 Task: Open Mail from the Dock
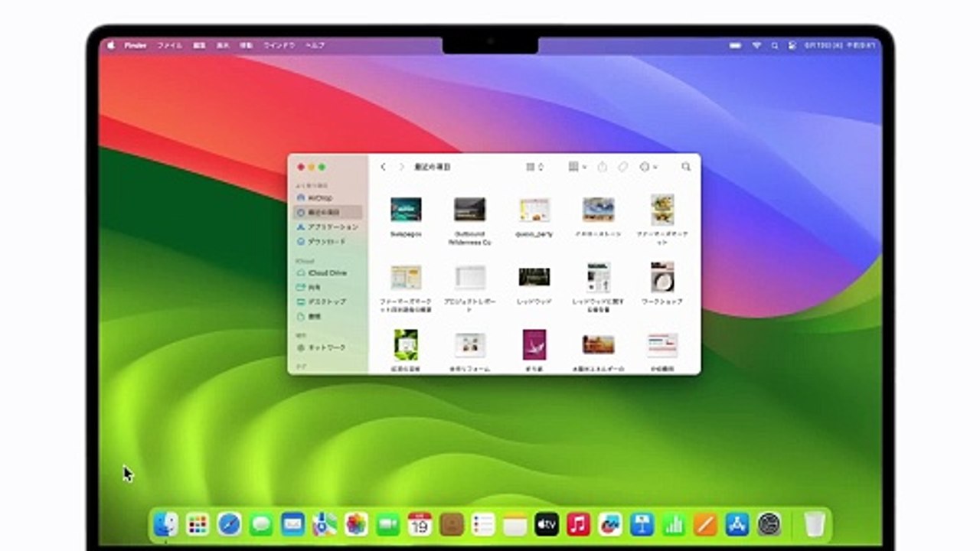click(292, 524)
